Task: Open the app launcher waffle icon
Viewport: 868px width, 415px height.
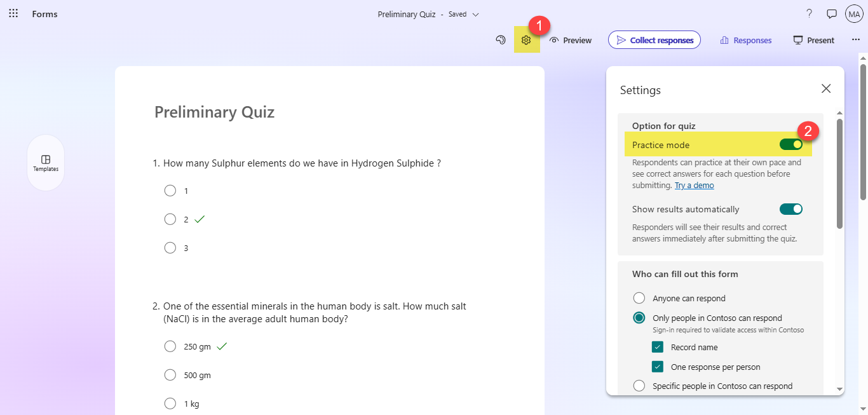Action: click(13, 14)
